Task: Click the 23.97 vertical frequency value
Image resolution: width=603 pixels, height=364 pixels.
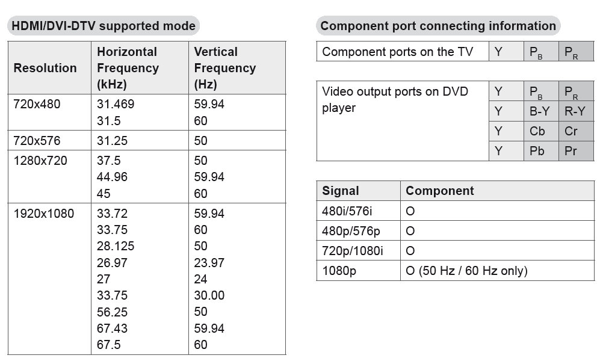Action: (x=209, y=262)
